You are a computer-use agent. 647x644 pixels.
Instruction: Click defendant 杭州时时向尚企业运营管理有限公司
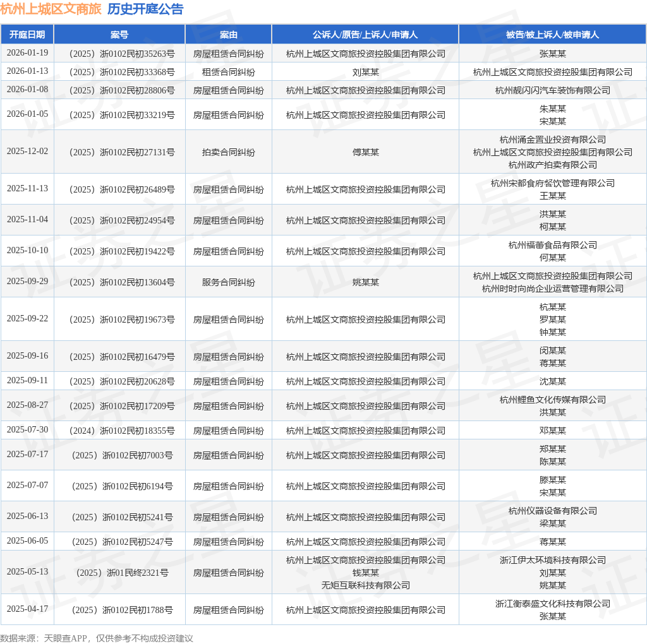click(x=552, y=289)
